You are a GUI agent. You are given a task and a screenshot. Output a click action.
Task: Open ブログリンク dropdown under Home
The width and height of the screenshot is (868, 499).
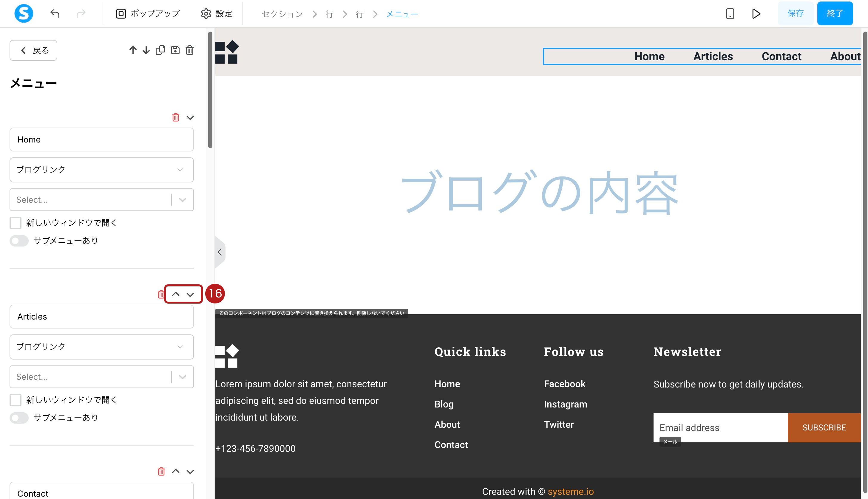(101, 170)
